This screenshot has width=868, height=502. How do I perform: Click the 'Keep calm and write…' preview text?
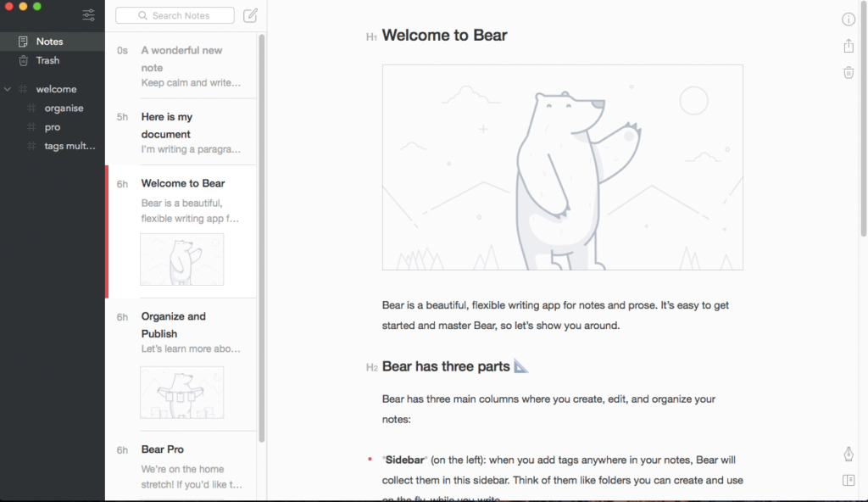point(191,83)
